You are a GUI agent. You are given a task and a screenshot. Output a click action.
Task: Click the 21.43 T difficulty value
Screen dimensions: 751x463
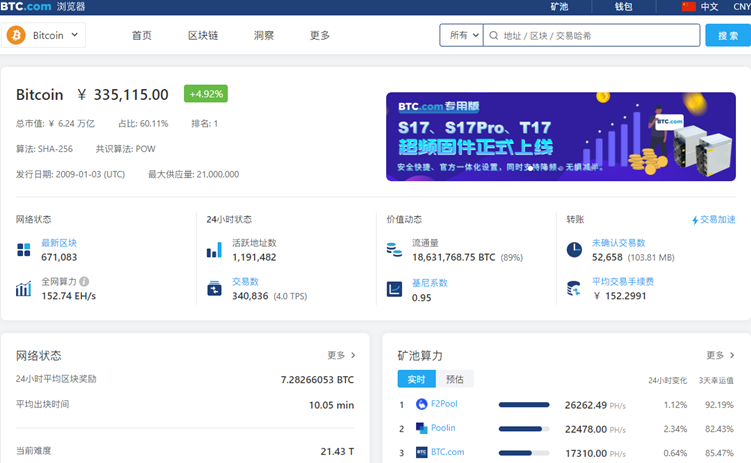coord(337,452)
